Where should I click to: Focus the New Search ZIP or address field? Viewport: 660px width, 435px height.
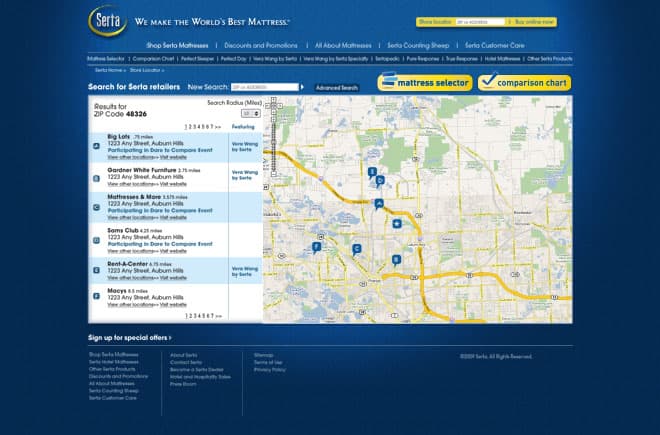coord(265,87)
